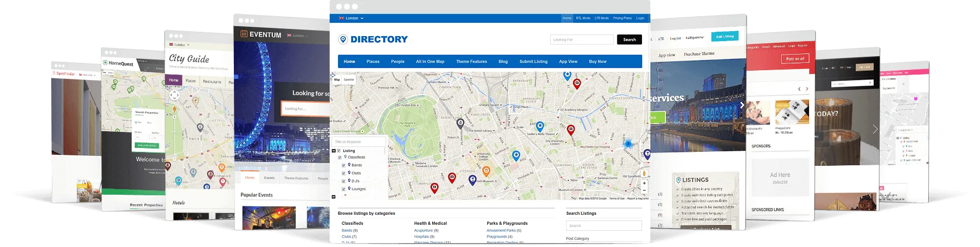Image resolution: width=980 pixels, height=247 pixels.
Task: Open the Blog menu item
Action: click(503, 61)
